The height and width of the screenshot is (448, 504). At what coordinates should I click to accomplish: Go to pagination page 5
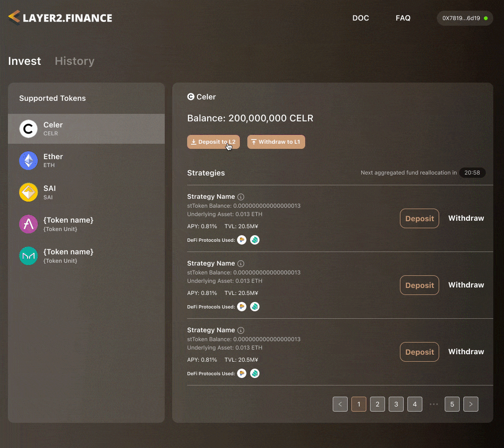[x=452, y=404]
